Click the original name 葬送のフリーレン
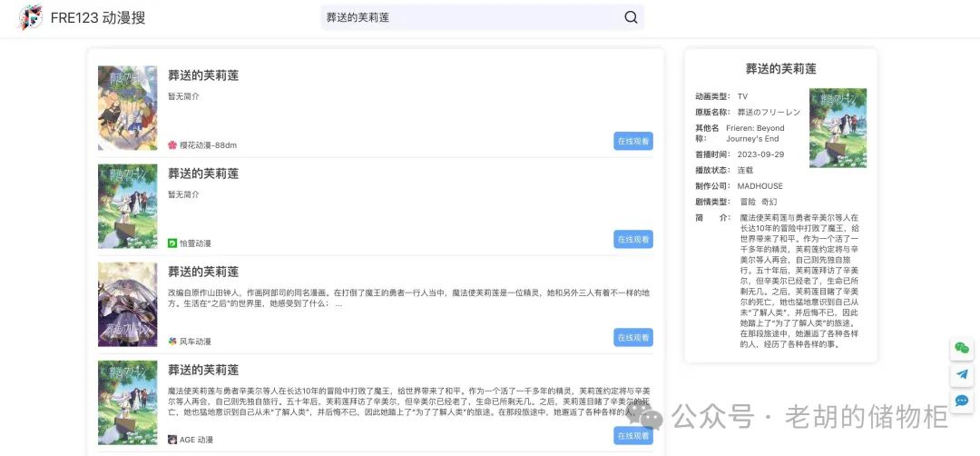Screen dimensions: 980x456 click(x=769, y=112)
